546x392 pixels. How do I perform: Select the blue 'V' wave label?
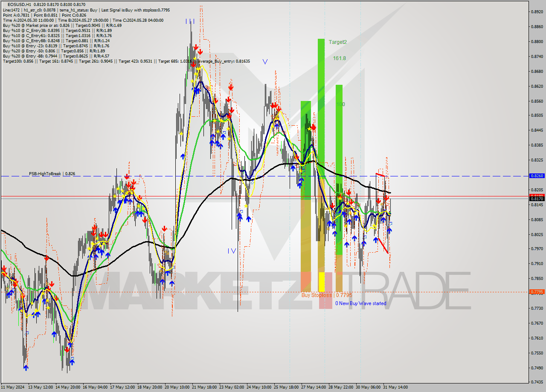[x=265, y=62]
